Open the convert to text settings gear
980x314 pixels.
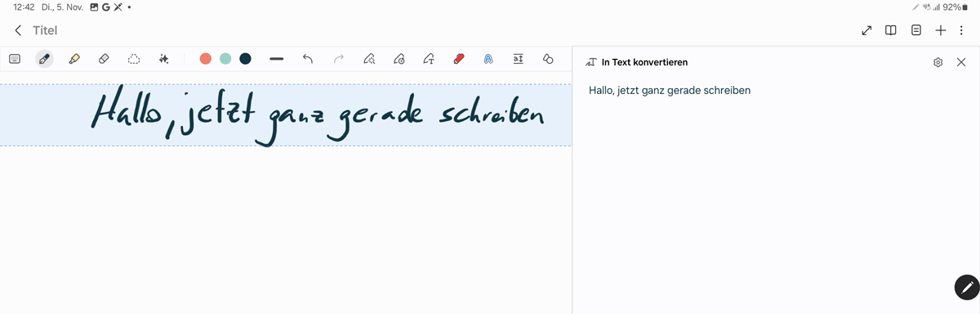click(x=938, y=62)
